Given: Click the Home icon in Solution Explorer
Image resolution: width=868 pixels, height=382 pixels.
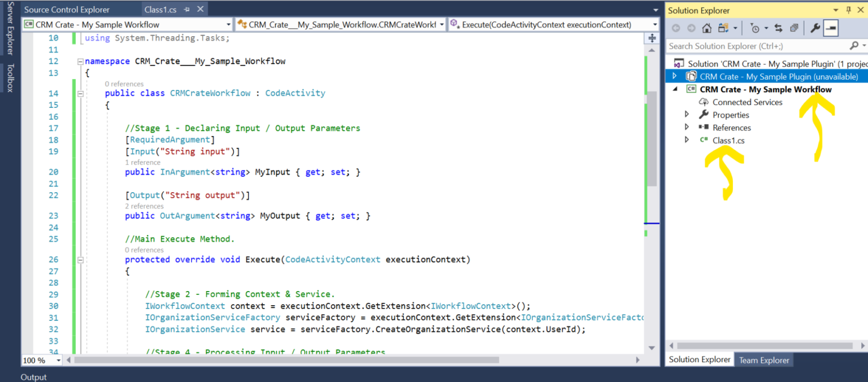Looking at the screenshot, I should (706, 28).
